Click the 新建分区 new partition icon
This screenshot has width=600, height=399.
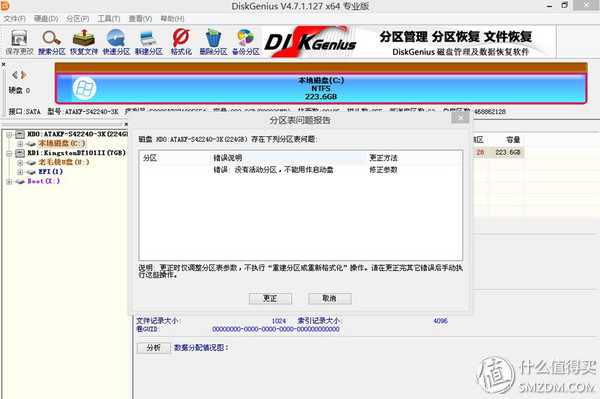148,42
